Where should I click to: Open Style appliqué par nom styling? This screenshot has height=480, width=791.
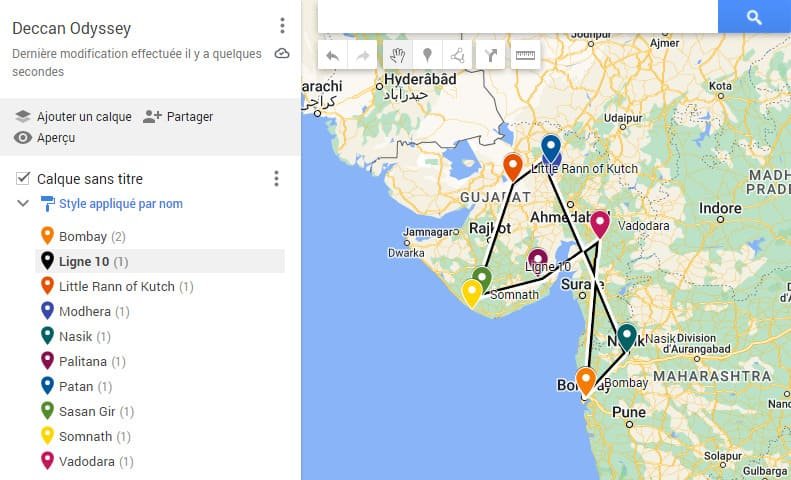point(121,204)
